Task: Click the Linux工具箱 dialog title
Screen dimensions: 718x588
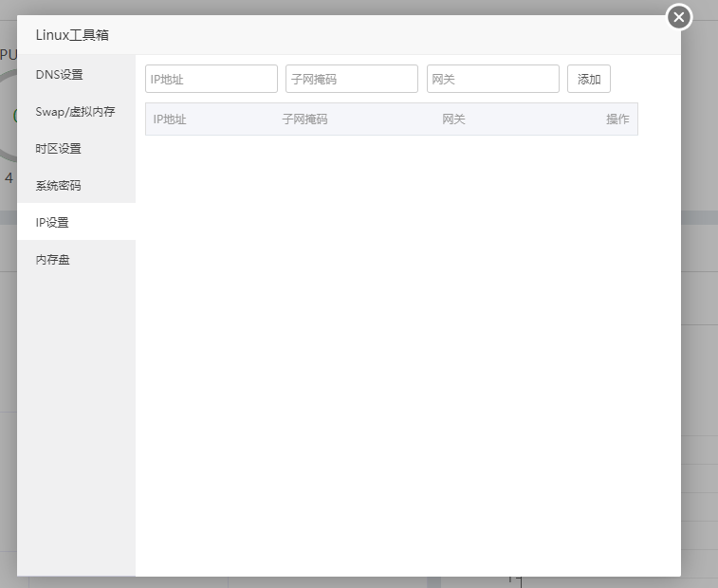Action: [72, 35]
